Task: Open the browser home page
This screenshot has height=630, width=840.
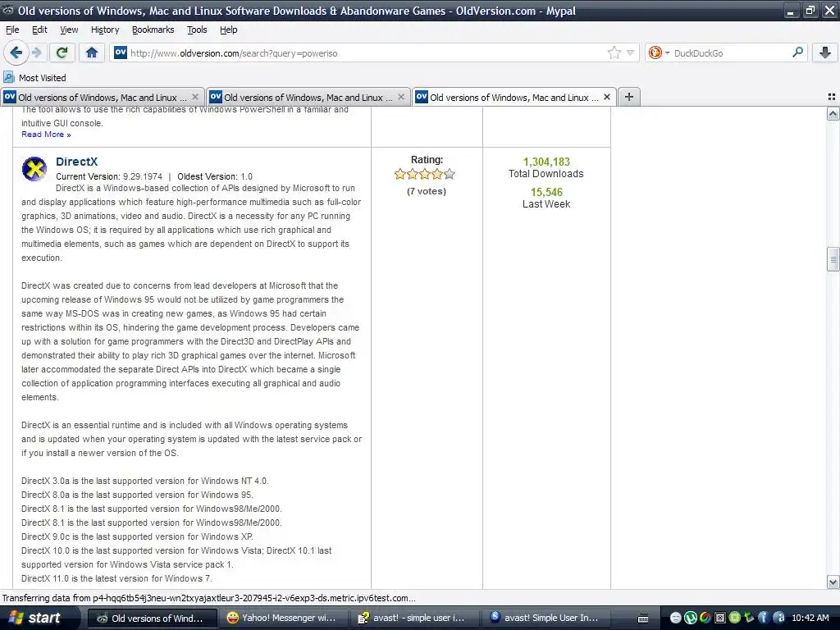Action: pyautogui.click(x=92, y=52)
